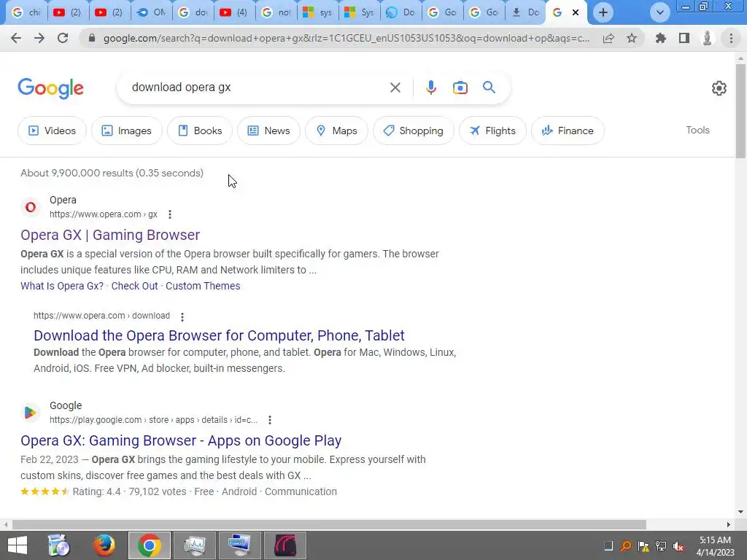Open options for opera.com download result
This screenshot has width=747, height=560.
182,316
